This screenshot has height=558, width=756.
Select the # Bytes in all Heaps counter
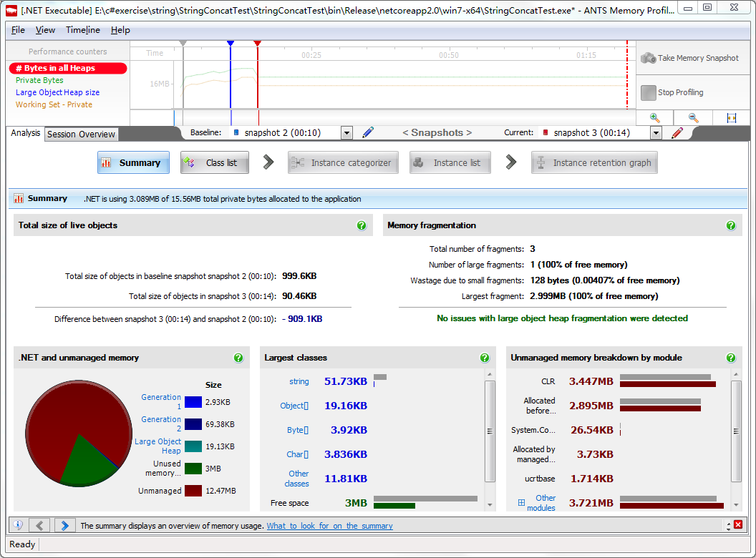[x=68, y=68]
